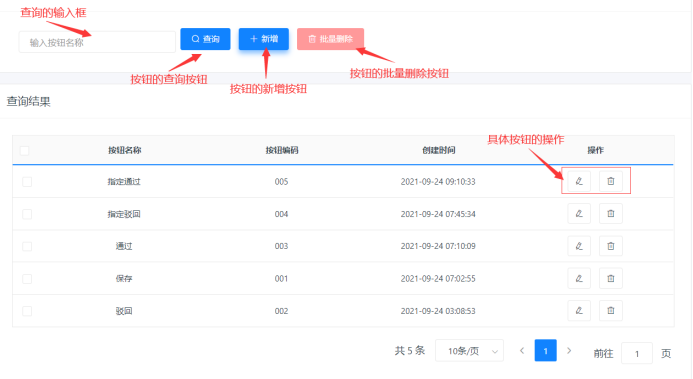This screenshot has height=379, width=693.
Task: Delete the 保存 row
Action: [611, 278]
